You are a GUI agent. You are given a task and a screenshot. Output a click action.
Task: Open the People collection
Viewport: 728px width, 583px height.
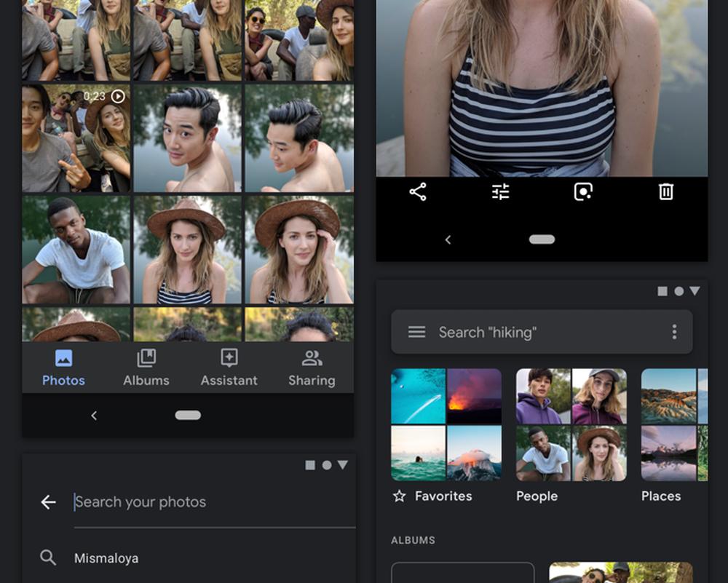pos(571,425)
